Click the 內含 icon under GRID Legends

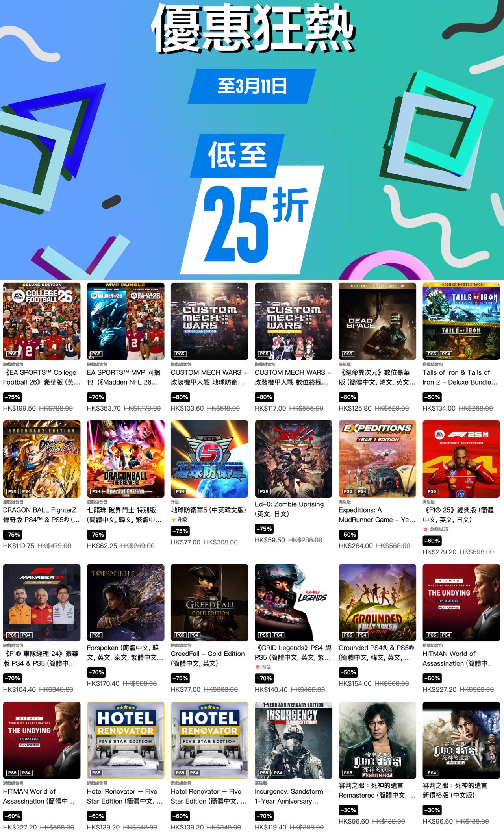(x=258, y=667)
